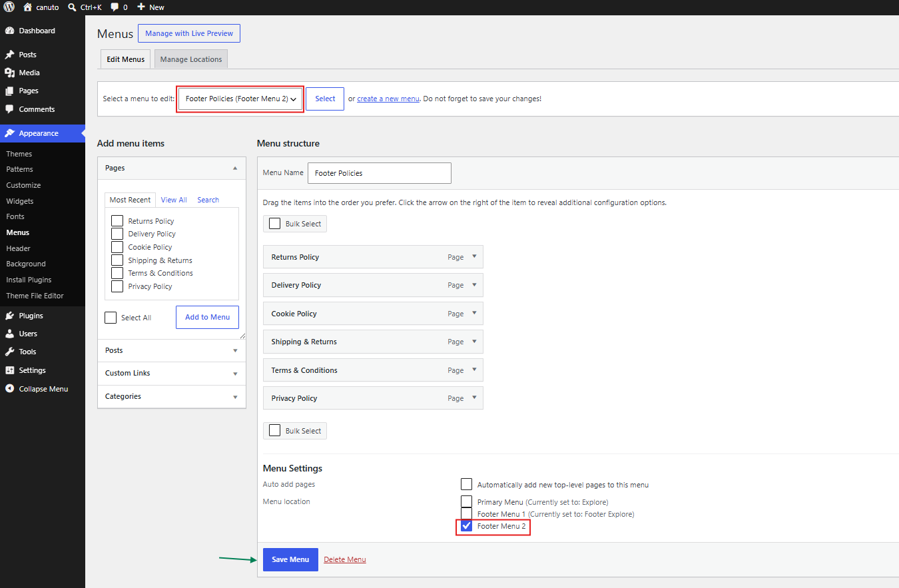This screenshot has width=899, height=588.
Task: Check the Returns Policy page checkbox
Action: (x=117, y=221)
